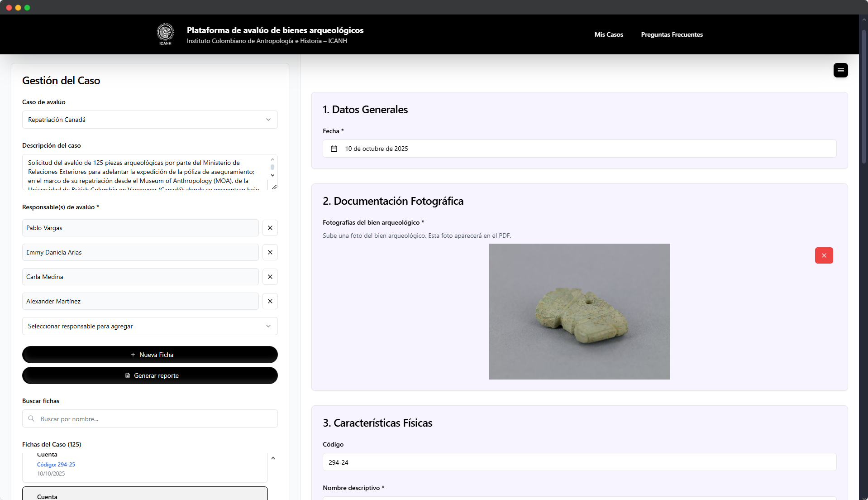This screenshot has width=868, height=500.
Task: Remove Pablo Vargas from responsables
Action: pos(270,228)
